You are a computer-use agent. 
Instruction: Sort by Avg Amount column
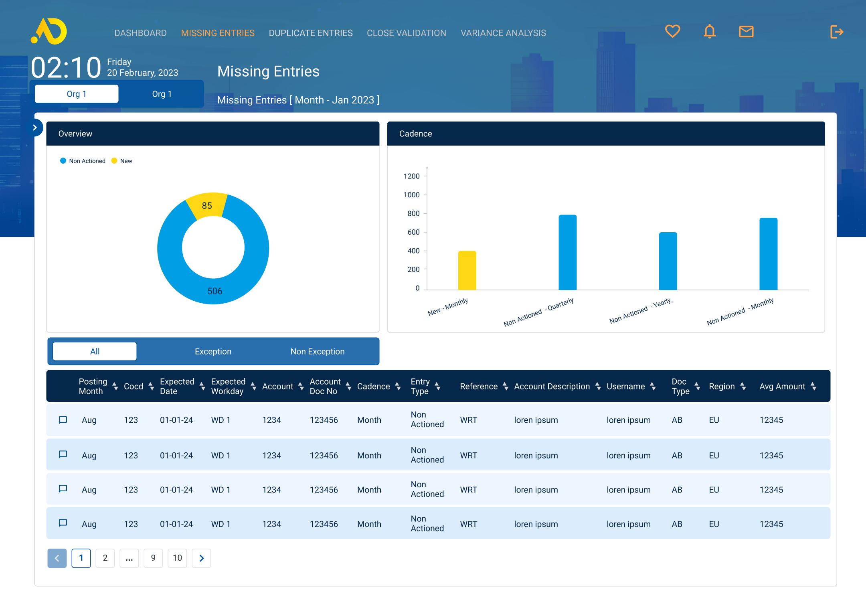[x=813, y=386]
